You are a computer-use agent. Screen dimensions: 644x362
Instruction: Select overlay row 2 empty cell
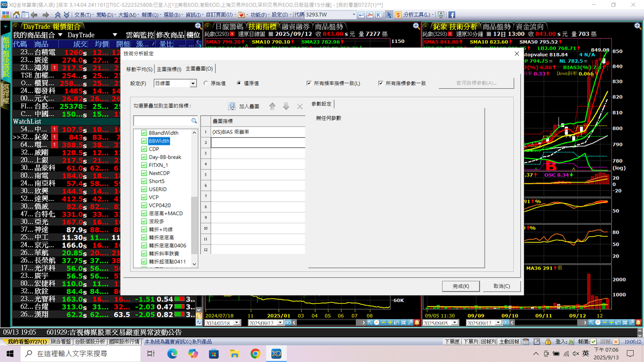(258, 142)
